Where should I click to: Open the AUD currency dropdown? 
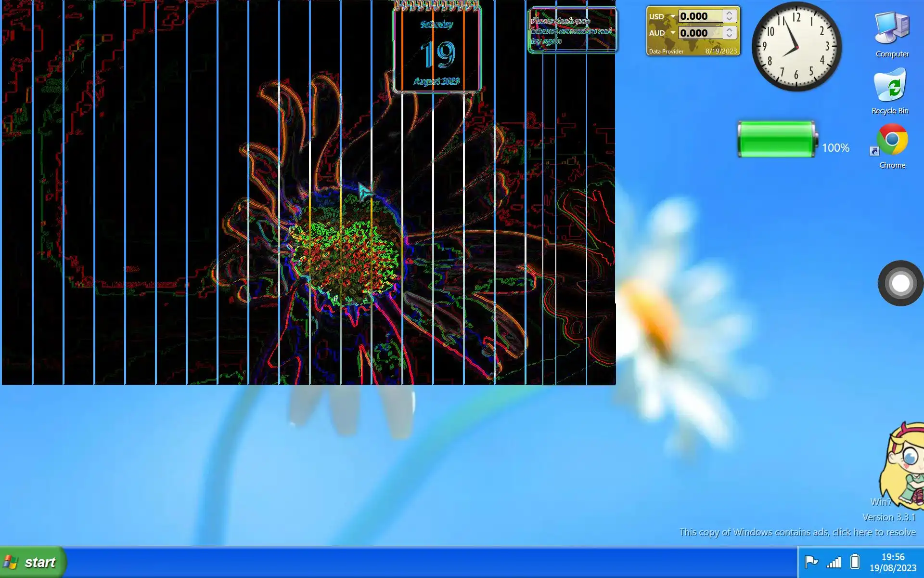[x=673, y=33]
